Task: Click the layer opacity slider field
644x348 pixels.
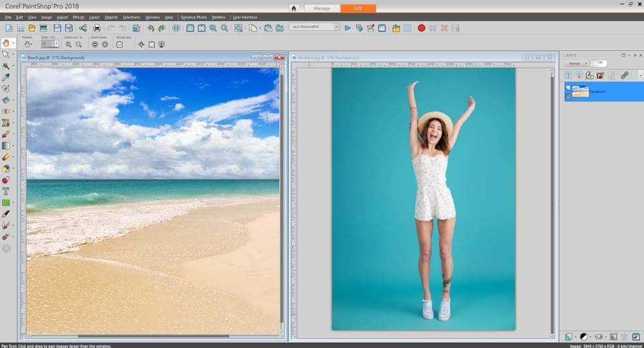Action: point(599,63)
